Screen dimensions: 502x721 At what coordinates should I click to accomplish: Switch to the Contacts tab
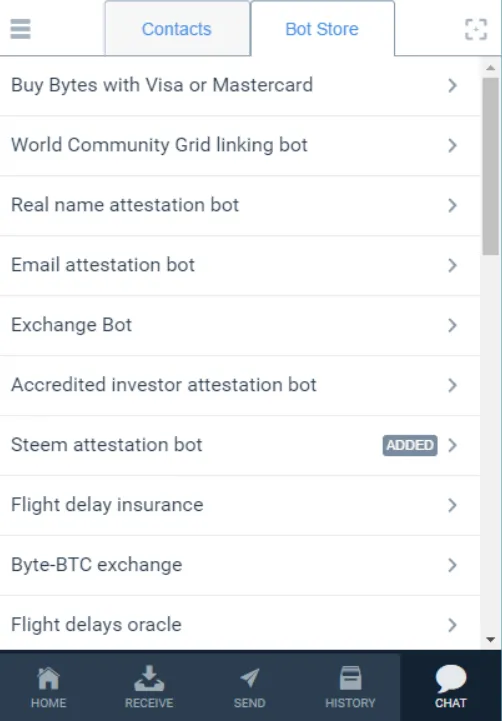click(x=177, y=29)
